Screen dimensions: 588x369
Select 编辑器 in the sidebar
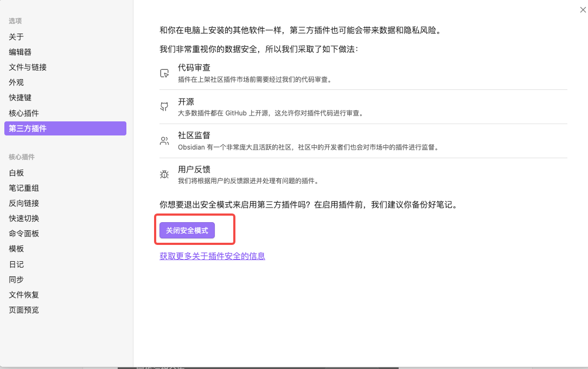(x=20, y=51)
